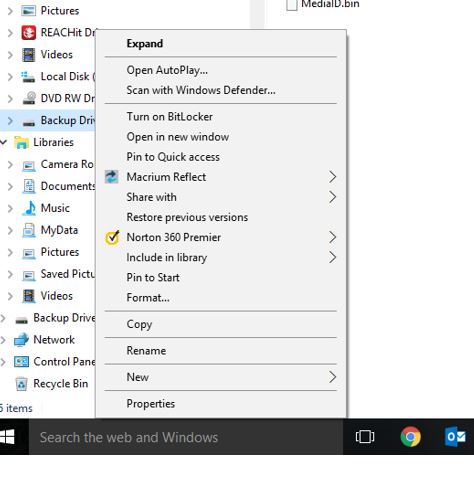474x487 pixels.
Task: Expand the REACHit Drive tree node
Action: pos(10,33)
